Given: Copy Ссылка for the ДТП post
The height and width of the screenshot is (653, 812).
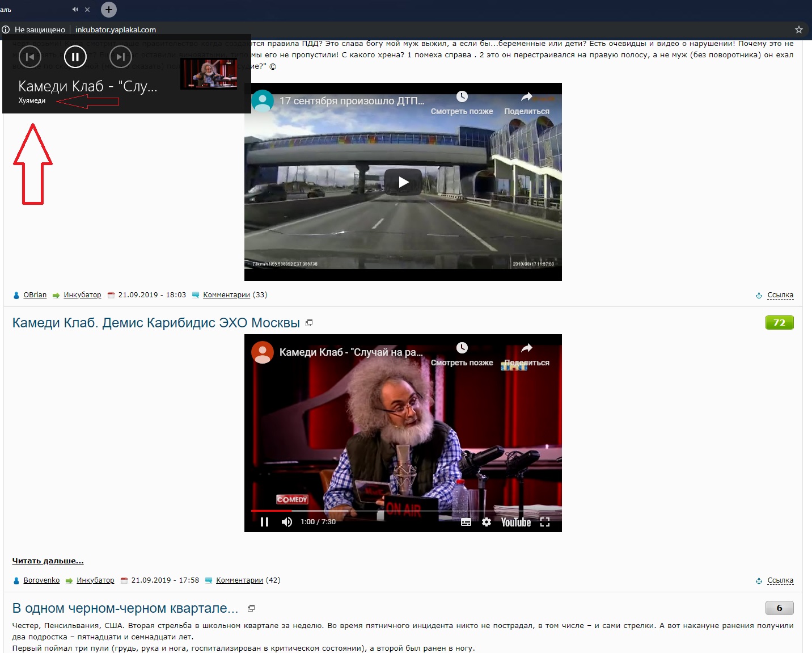Looking at the screenshot, I should [780, 295].
